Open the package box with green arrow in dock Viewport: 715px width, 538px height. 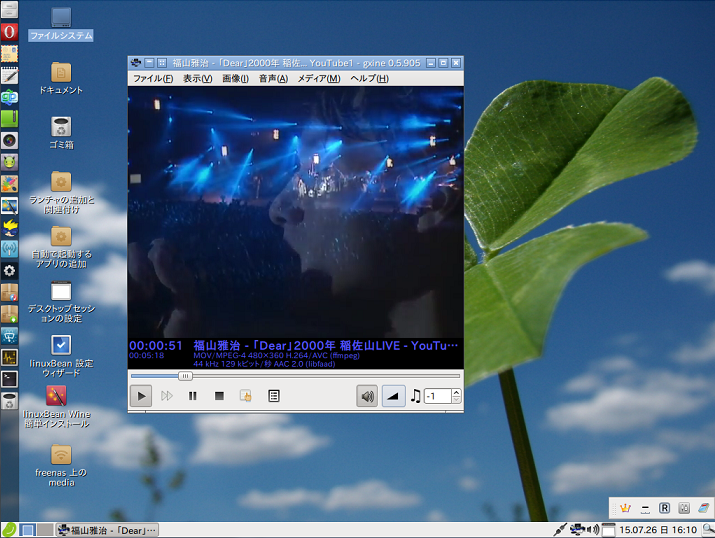tap(9, 314)
